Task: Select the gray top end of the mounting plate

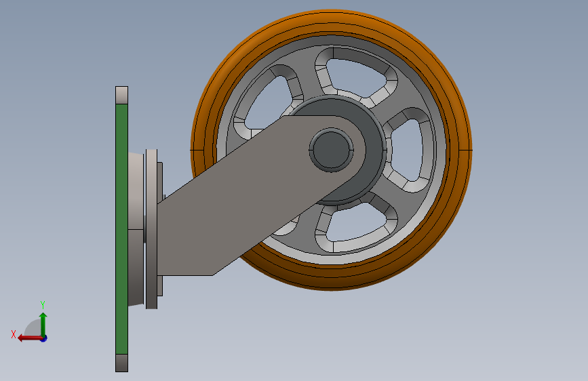Action: 121,95
